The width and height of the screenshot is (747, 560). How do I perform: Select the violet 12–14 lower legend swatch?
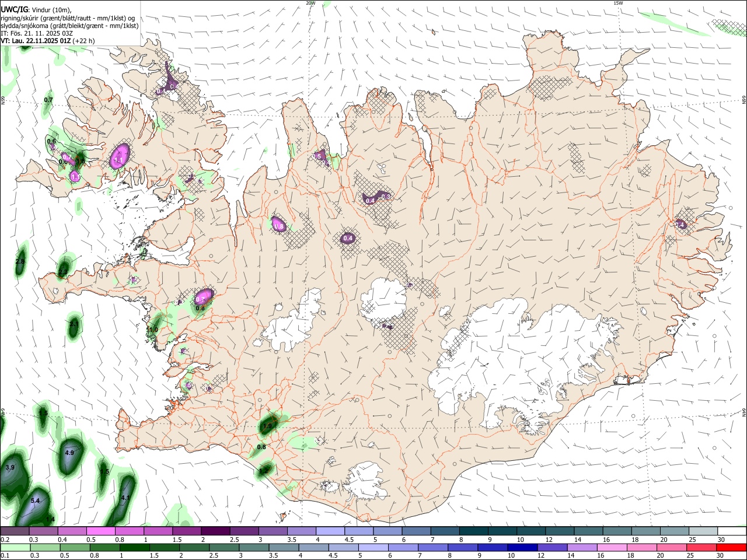(551, 547)
